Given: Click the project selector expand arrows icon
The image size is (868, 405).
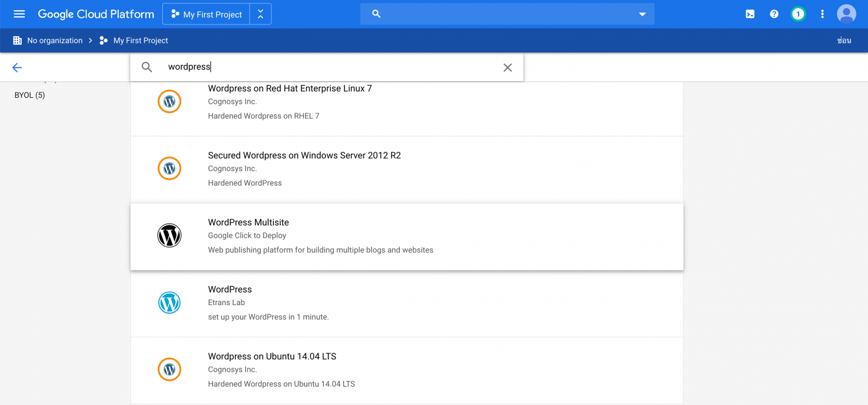Looking at the screenshot, I should (x=260, y=14).
